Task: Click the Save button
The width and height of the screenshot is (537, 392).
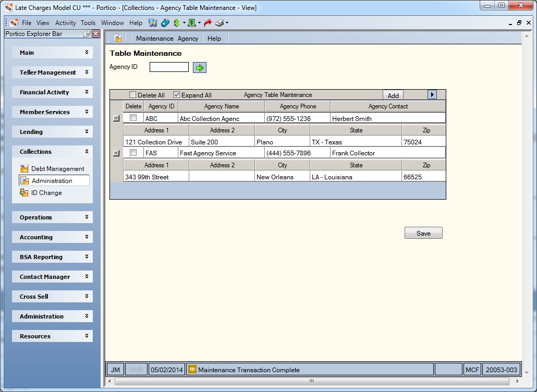Action: (423, 233)
